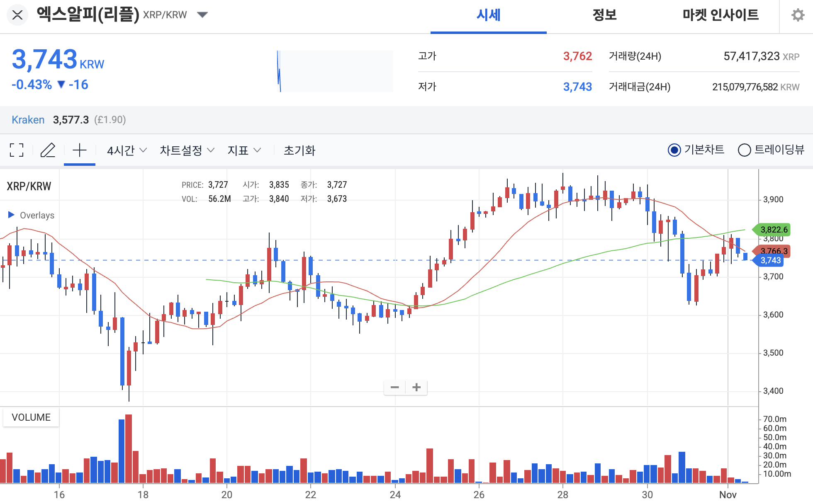The height and width of the screenshot is (504, 813).
Task: Select the 시세 tab
Action: click(488, 15)
